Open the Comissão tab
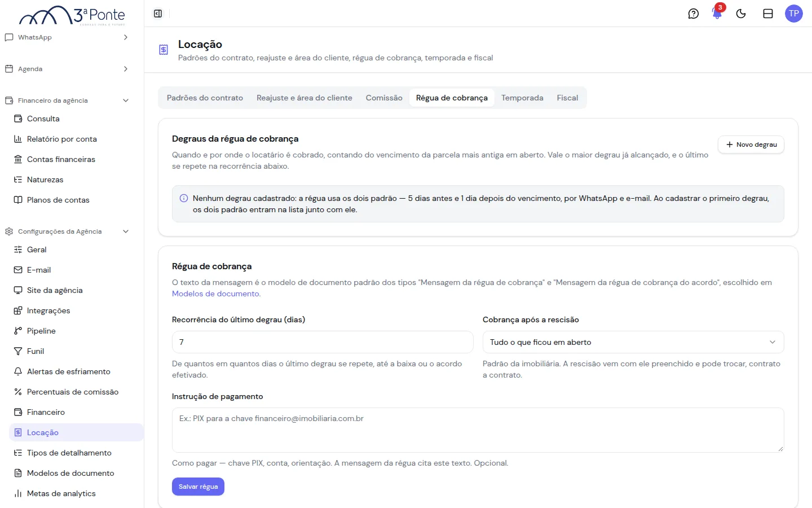The width and height of the screenshot is (812, 508). 384,98
